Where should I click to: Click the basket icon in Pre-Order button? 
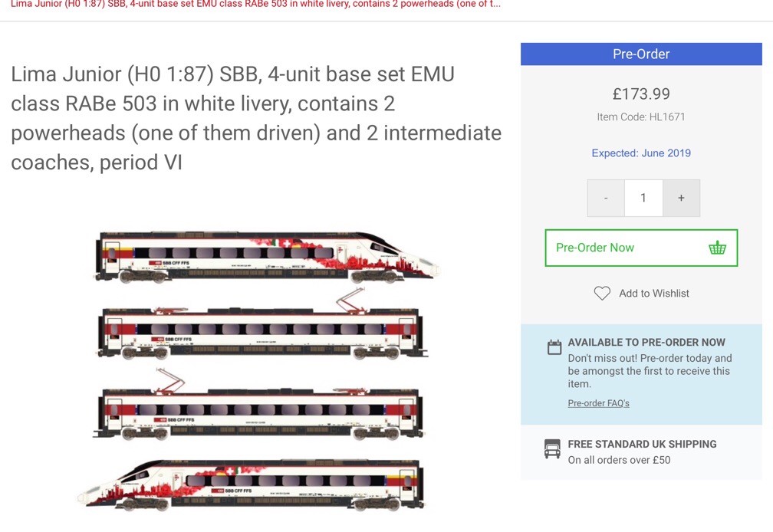[x=717, y=248]
